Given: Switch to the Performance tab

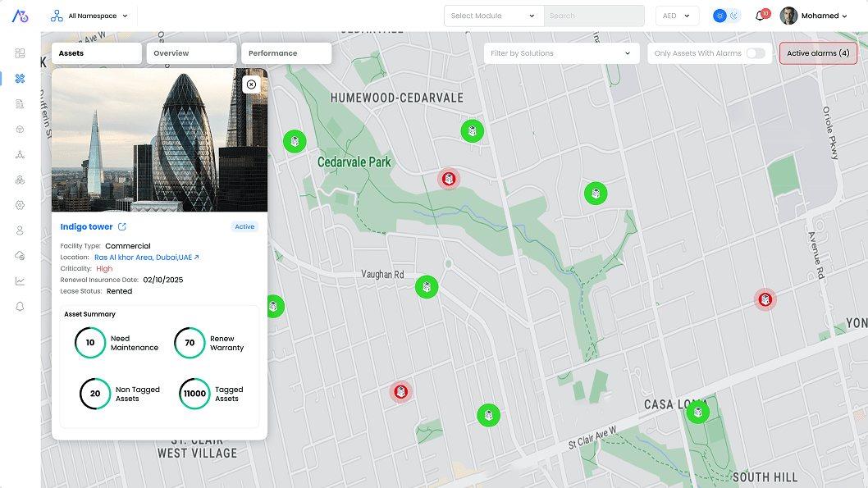Looking at the screenshot, I should (286, 53).
